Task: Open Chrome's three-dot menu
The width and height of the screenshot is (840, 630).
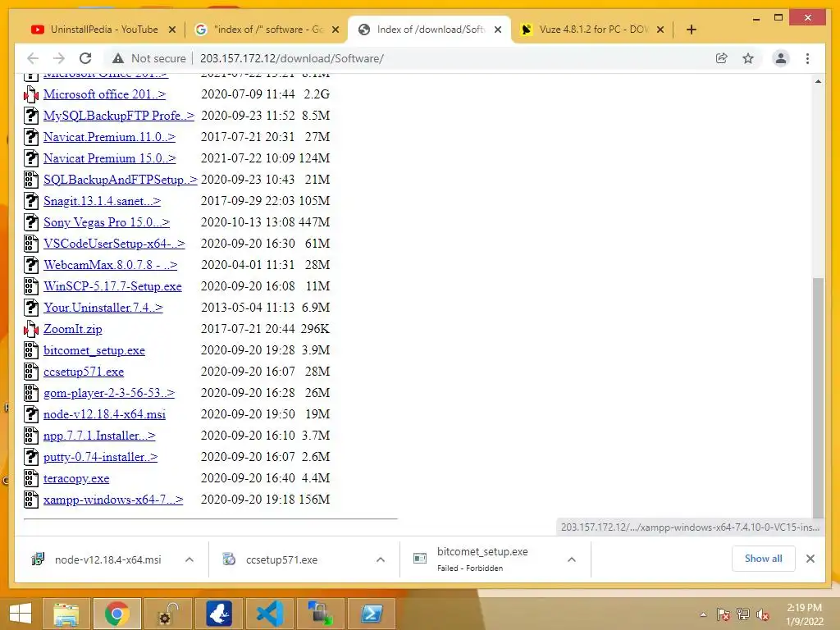Action: (807, 58)
